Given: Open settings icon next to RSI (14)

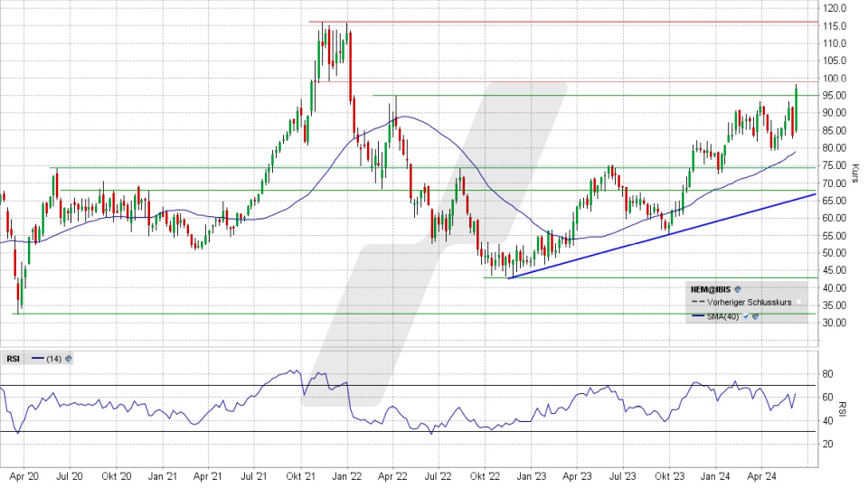Looking at the screenshot, I should tap(68, 359).
